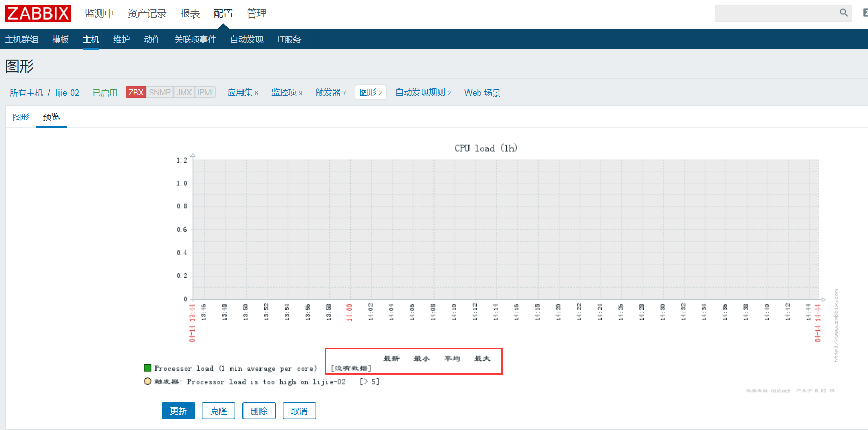The width and height of the screenshot is (868, 430).
Task: Click the 克隆 button
Action: click(219, 411)
